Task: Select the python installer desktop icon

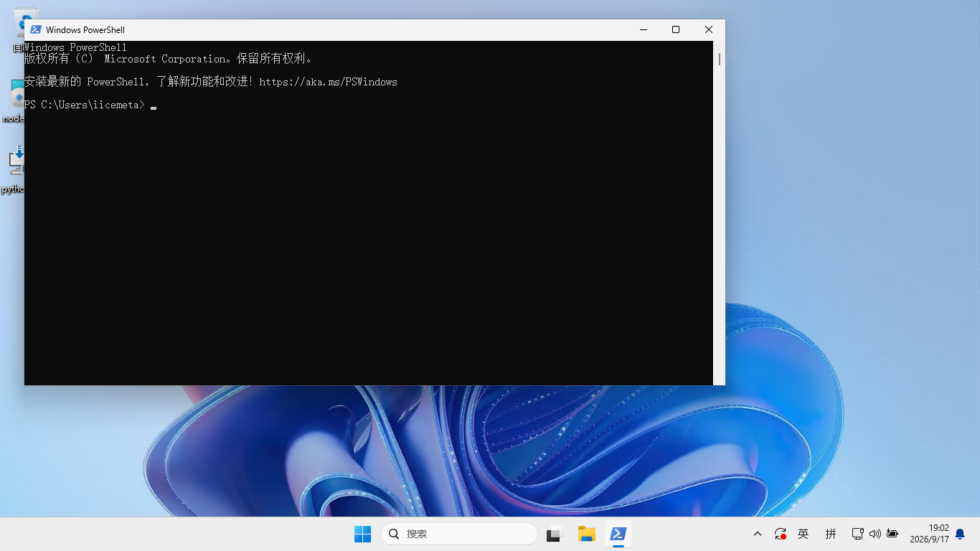Action: [x=13, y=169]
